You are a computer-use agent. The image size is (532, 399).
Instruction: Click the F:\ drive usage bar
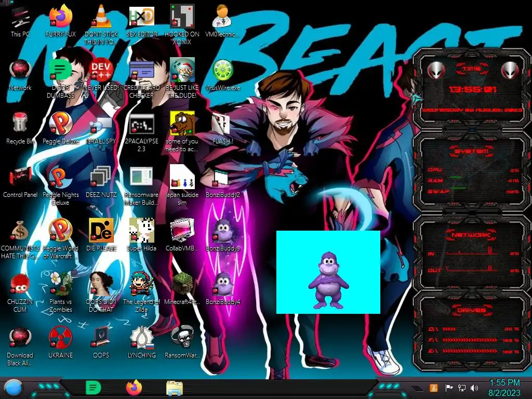click(x=470, y=340)
